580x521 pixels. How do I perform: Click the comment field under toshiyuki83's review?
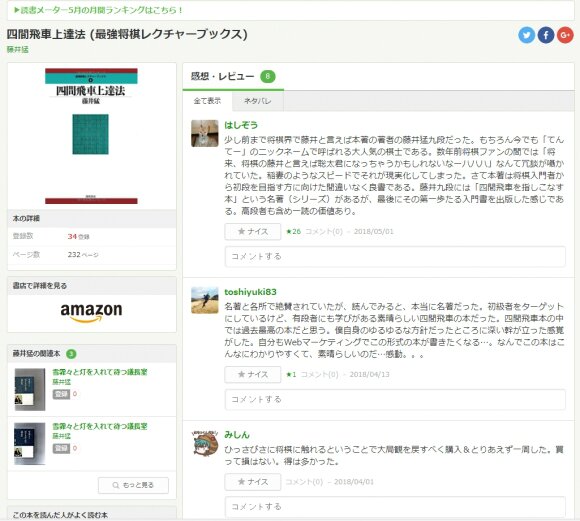[395, 399]
